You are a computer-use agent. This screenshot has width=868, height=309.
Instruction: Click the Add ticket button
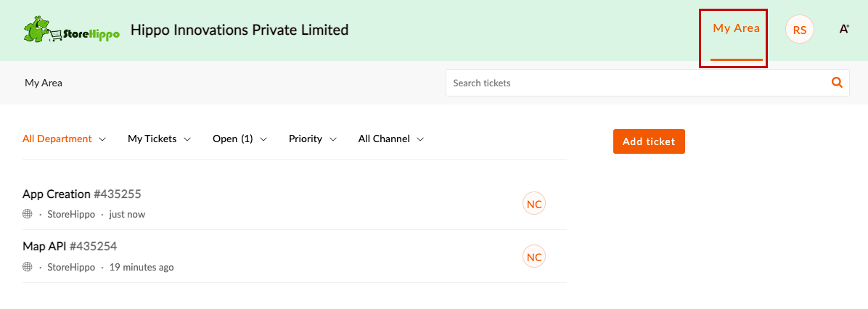click(x=649, y=141)
